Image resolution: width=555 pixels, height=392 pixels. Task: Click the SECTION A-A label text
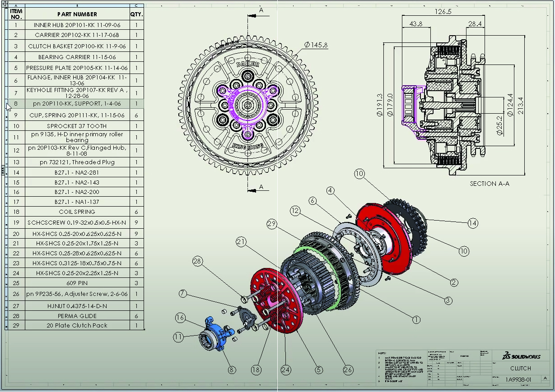pyautogui.click(x=490, y=184)
